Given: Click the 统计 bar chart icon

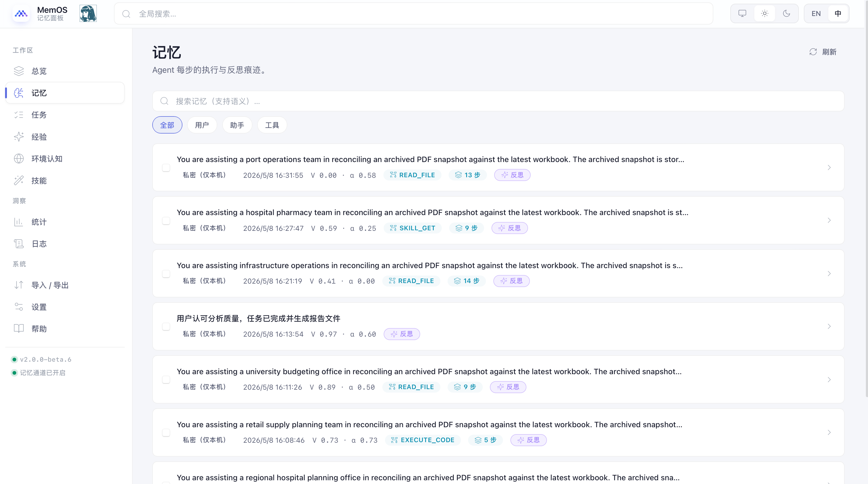Looking at the screenshot, I should pos(19,222).
